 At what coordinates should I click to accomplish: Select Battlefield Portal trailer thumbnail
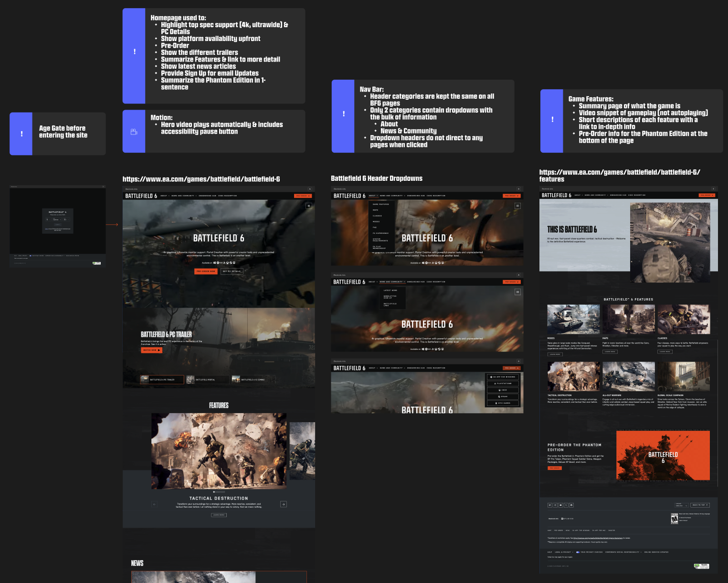tap(207, 380)
